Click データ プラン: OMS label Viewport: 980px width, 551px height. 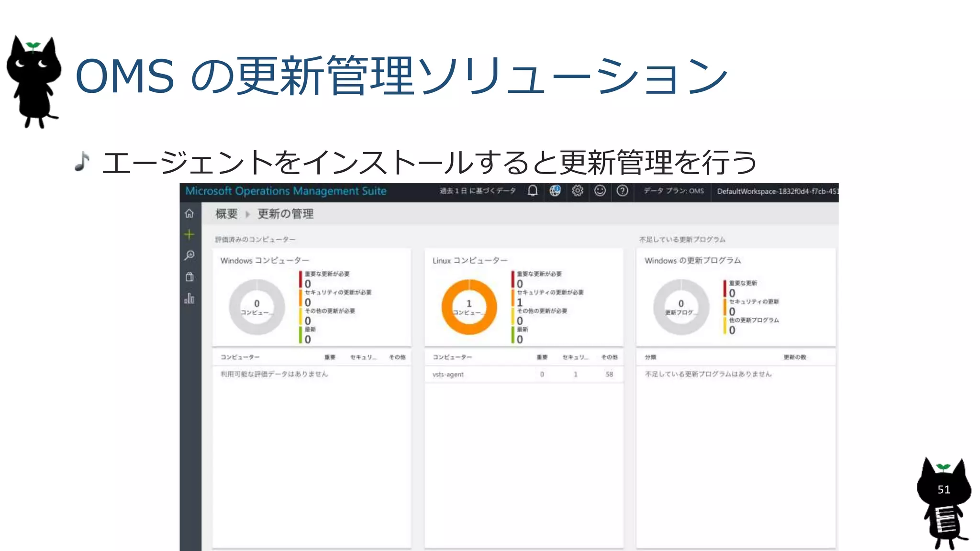[x=674, y=191]
